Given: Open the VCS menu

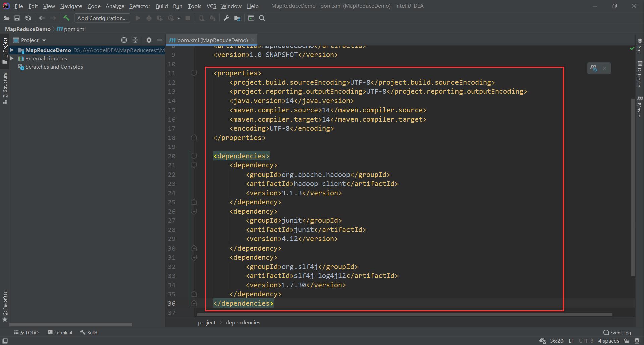Looking at the screenshot, I should 211,6.
